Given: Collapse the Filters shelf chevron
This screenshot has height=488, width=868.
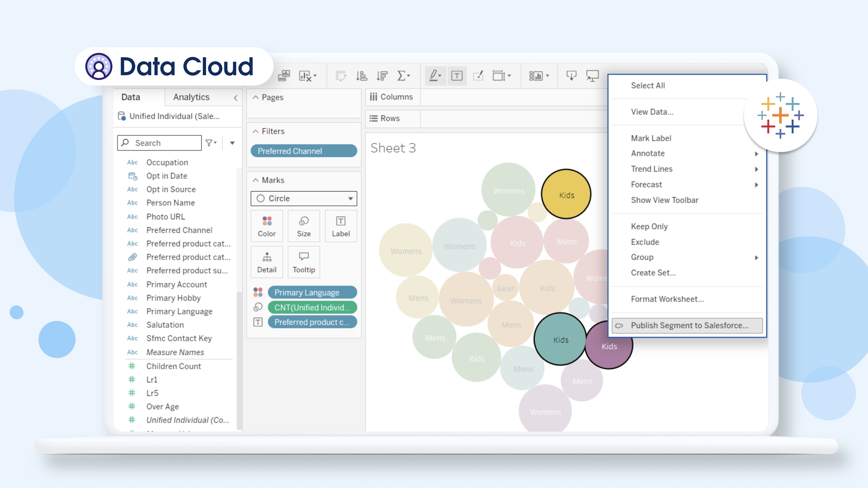Looking at the screenshot, I should click(256, 131).
